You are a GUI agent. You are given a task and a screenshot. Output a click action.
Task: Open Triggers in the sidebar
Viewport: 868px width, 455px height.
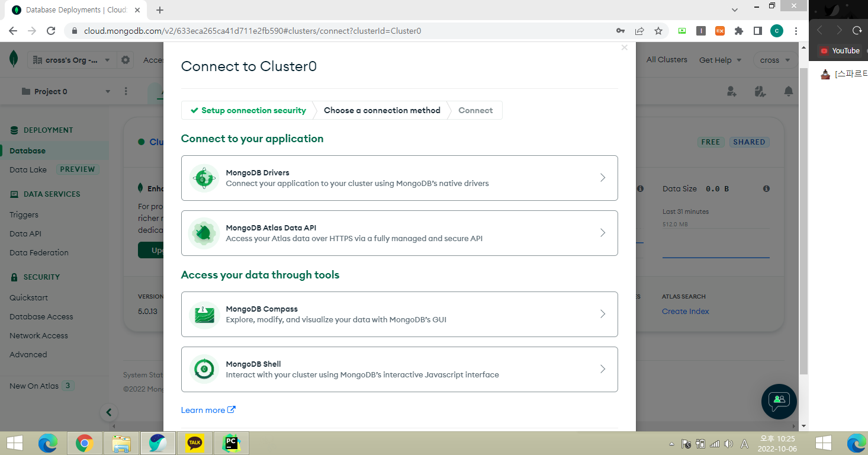24,214
